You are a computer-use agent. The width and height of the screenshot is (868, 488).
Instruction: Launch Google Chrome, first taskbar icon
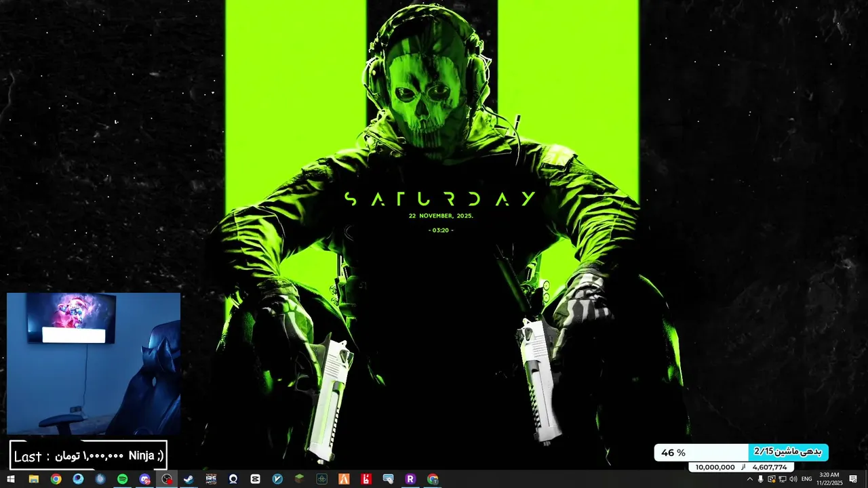pyautogui.click(x=56, y=479)
